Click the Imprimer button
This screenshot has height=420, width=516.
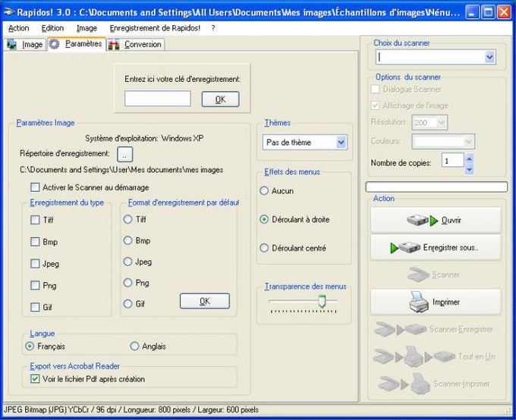pos(436,302)
